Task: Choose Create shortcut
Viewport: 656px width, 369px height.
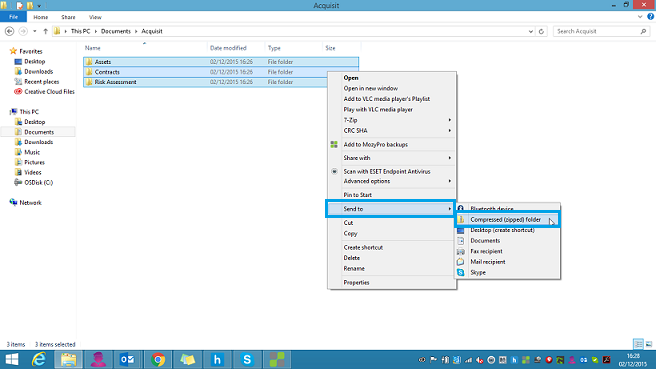Action: click(x=392, y=247)
